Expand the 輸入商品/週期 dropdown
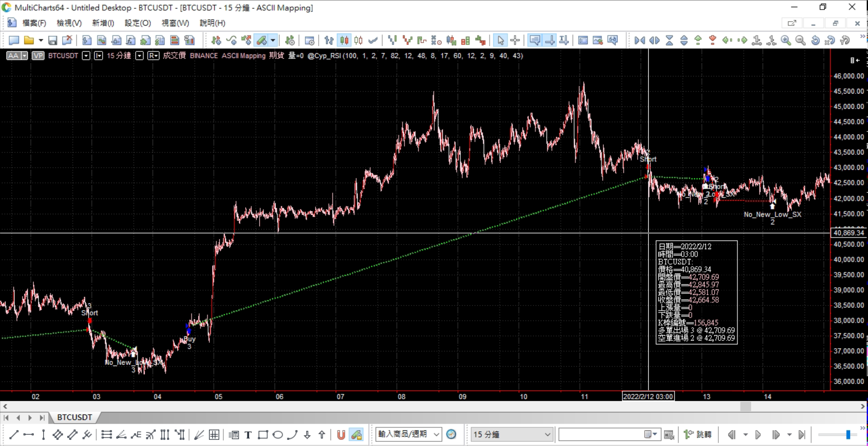 click(x=436, y=434)
